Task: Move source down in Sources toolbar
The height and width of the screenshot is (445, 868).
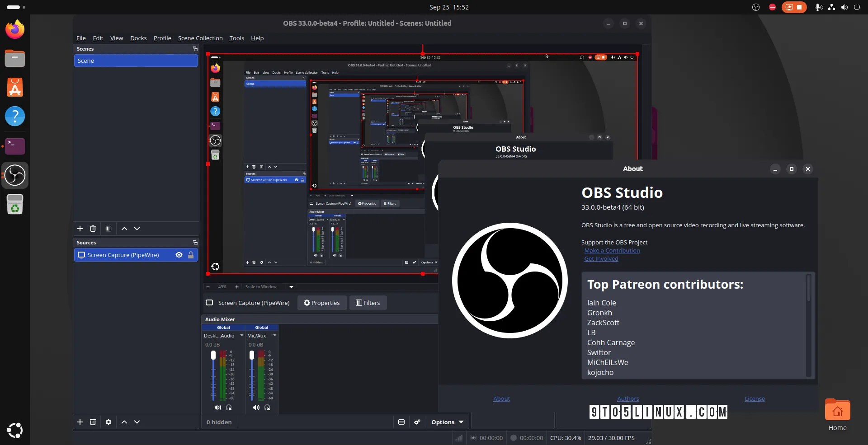Action: pos(137,422)
